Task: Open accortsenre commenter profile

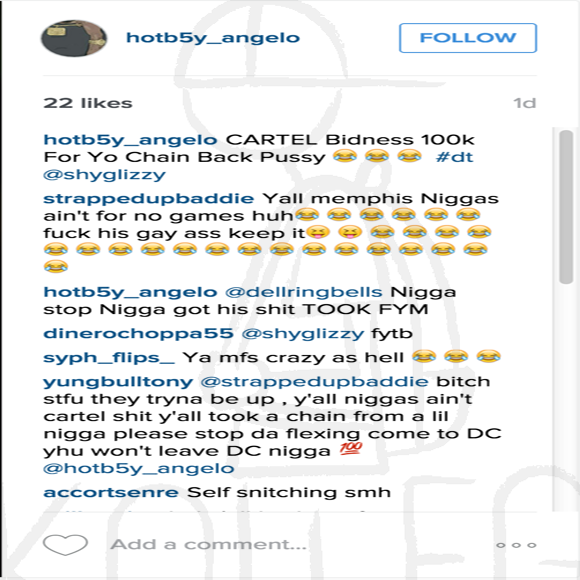Action: coord(111,492)
